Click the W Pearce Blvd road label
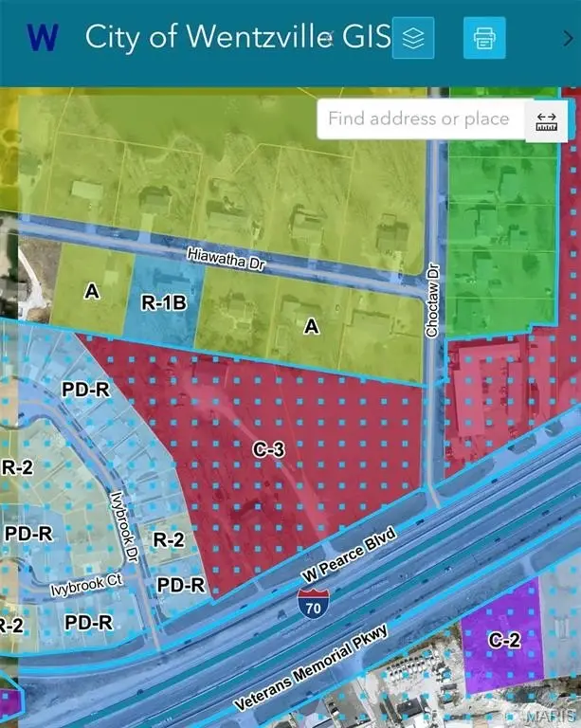 pos(350,555)
